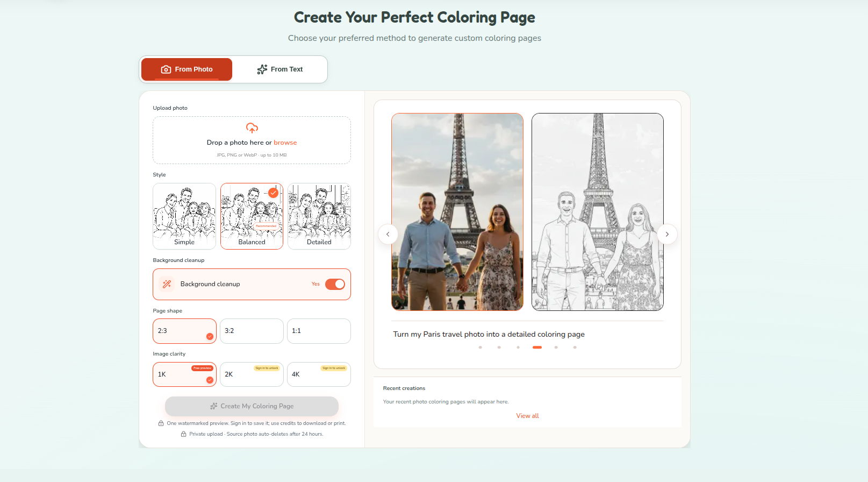Choose the 3:2 page shape
Image resolution: width=868 pixels, height=482 pixels.
(252, 331)
